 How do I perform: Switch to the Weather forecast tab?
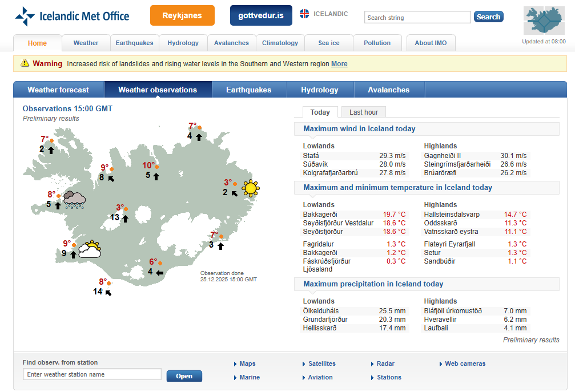(58, 90)
